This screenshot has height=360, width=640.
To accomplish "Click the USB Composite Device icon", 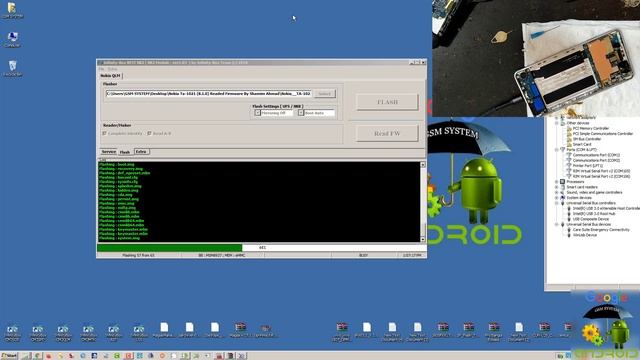I will point(569,219).
